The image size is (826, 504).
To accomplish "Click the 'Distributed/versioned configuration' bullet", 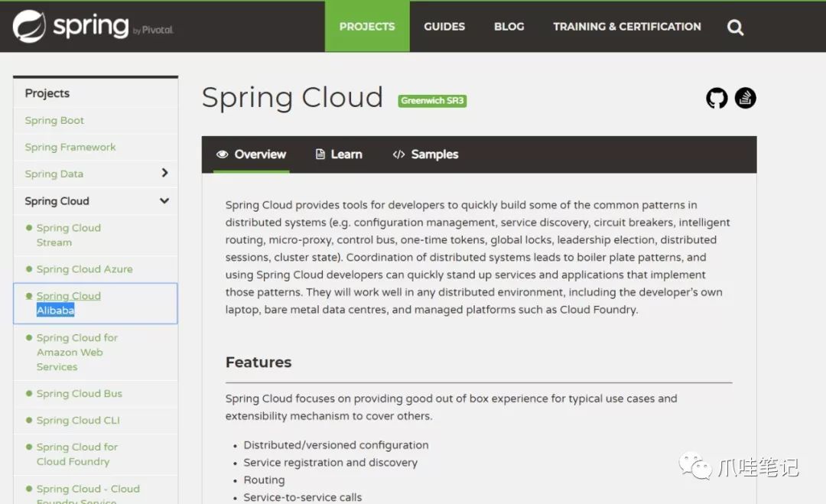I will point(336,445).
